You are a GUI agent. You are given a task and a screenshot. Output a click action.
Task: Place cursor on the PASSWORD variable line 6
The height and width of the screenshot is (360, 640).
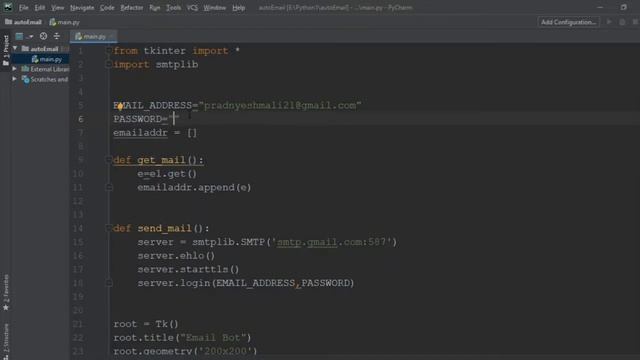138,119
